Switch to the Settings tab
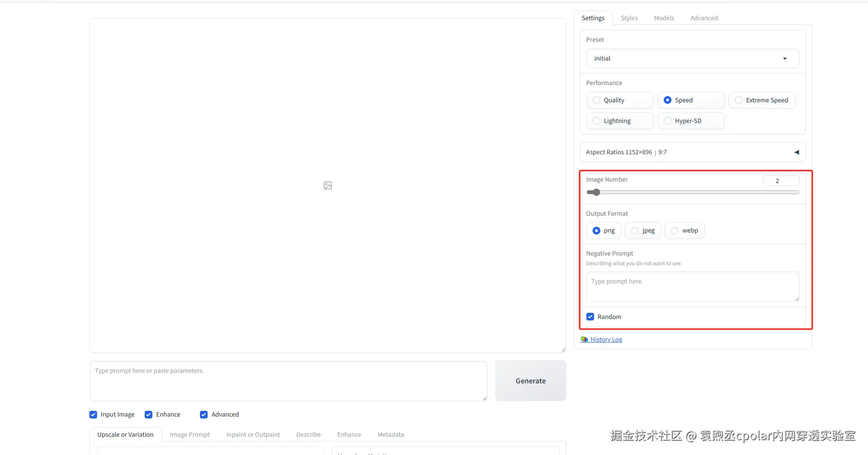This screenshot has height=455, width=868. click(593, 18)
